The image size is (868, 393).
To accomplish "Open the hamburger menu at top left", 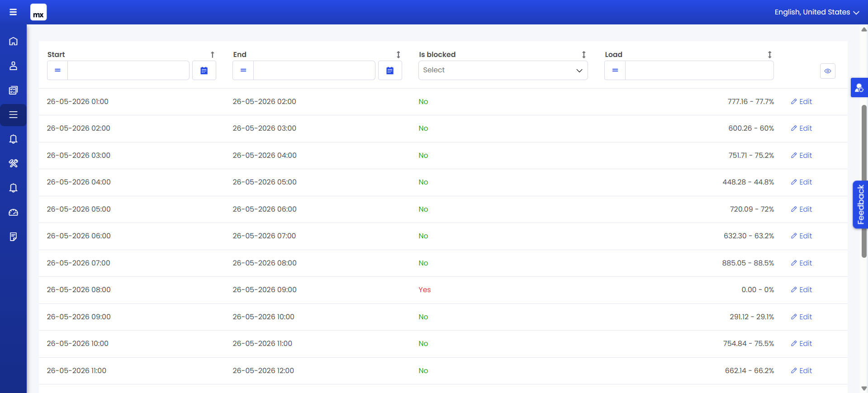I will point(13,12).
